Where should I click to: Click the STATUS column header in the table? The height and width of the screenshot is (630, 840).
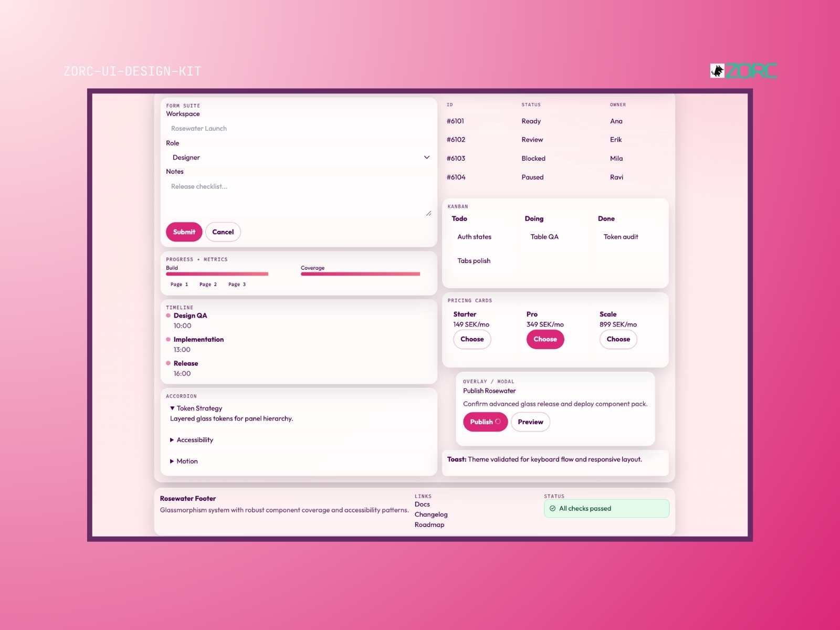(x=531, y=105)
